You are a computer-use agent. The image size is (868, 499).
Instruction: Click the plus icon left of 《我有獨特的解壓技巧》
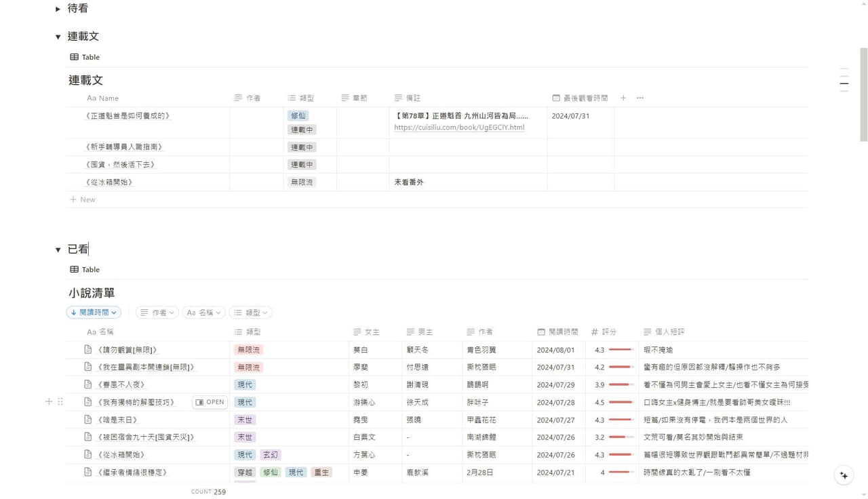[x=49, y=402]
